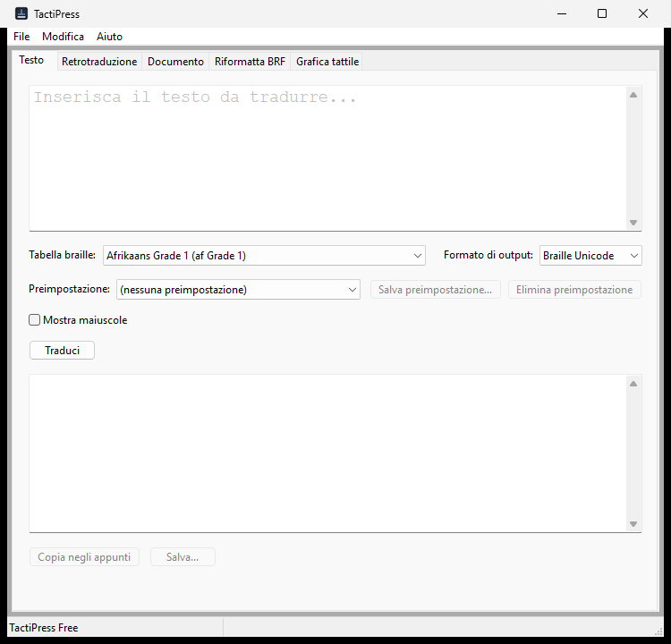The height and width of the screenshot is (644, 671).
Task: Enable the Mostra maiuscole checkbox
Action: click(x=35, y=320)
